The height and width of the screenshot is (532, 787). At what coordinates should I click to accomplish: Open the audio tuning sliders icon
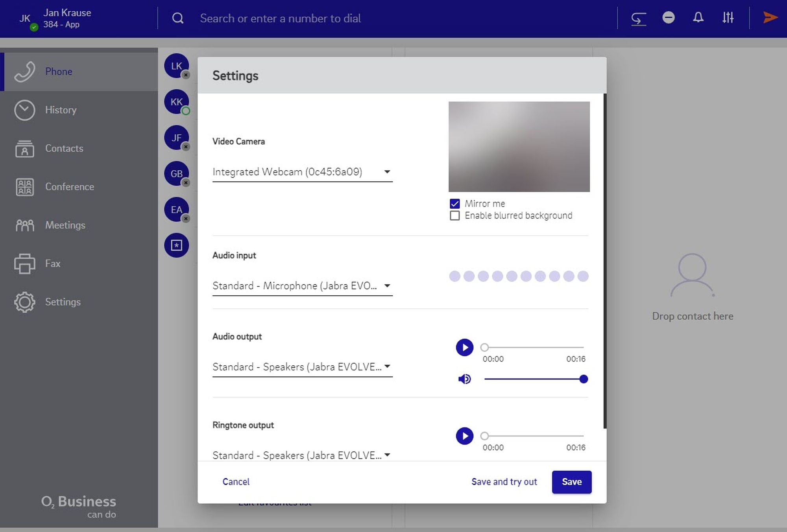[728, 18]
